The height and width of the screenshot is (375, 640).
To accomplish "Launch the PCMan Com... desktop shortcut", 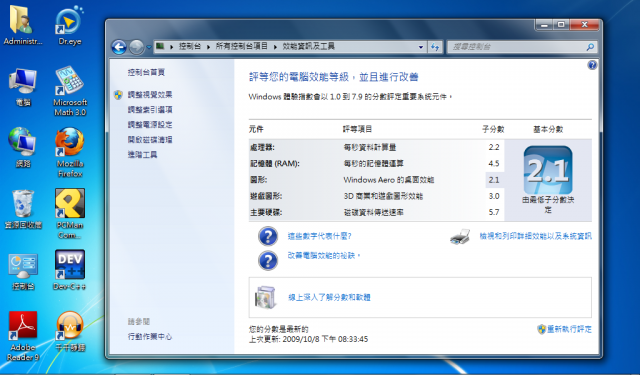I will [69, 214].
